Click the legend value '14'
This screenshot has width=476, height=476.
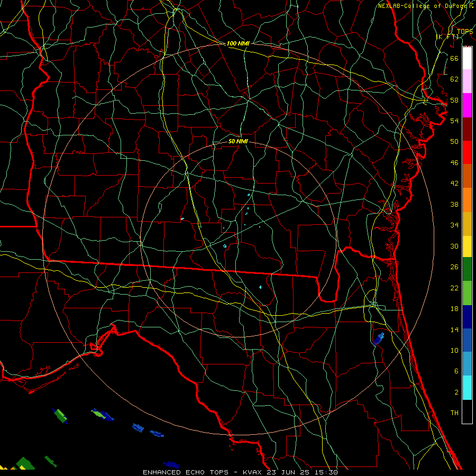[x=454, y=330]
